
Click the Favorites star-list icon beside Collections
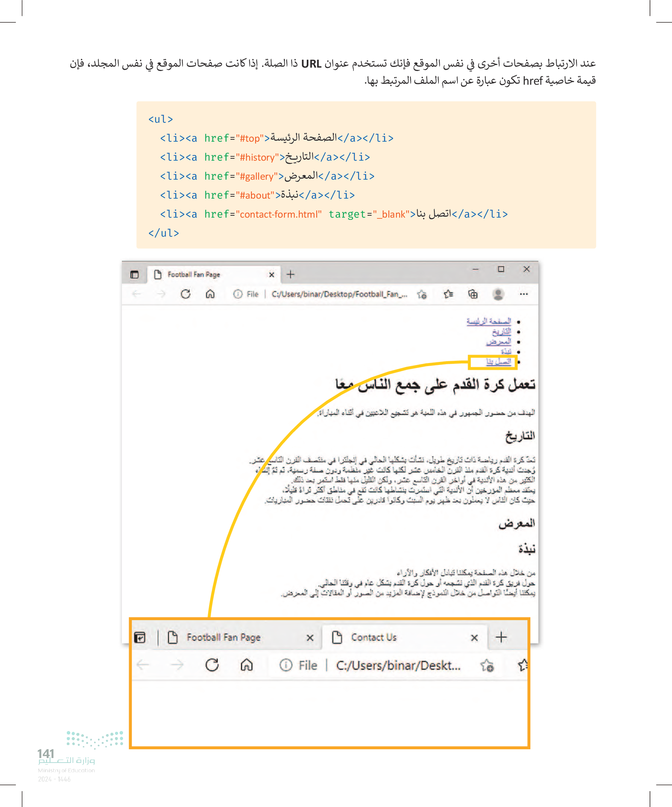448,294
